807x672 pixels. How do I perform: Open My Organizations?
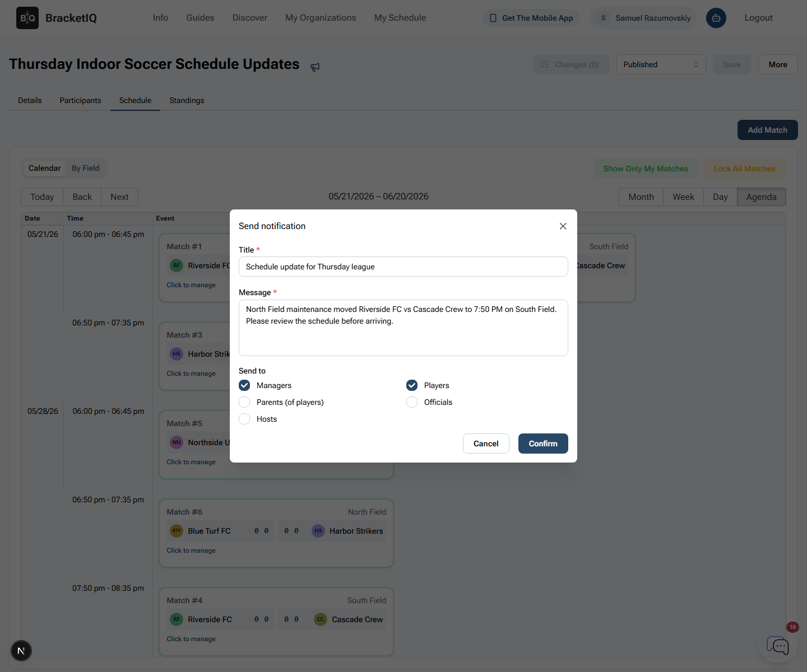pyautogui.click(x=321, y=18)
